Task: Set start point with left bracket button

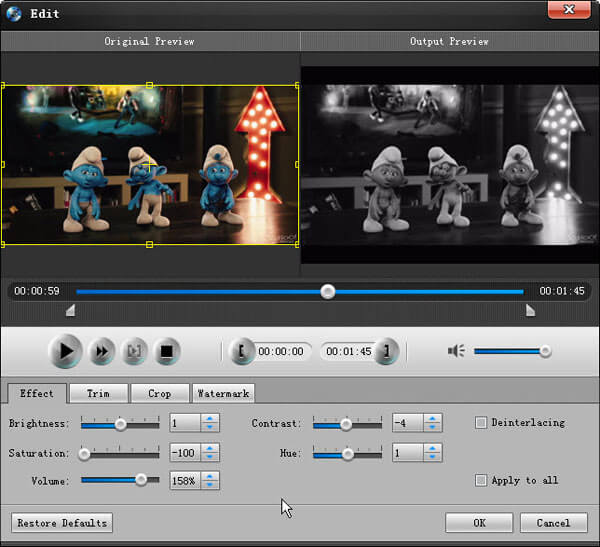Action: tap(241, 351)
